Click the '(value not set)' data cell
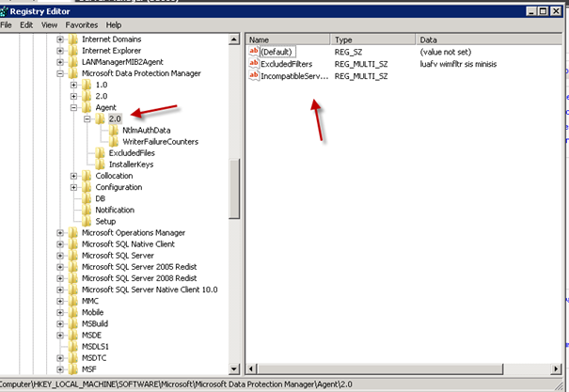Screen dimensions: 569x392 [x=446, y=52]
